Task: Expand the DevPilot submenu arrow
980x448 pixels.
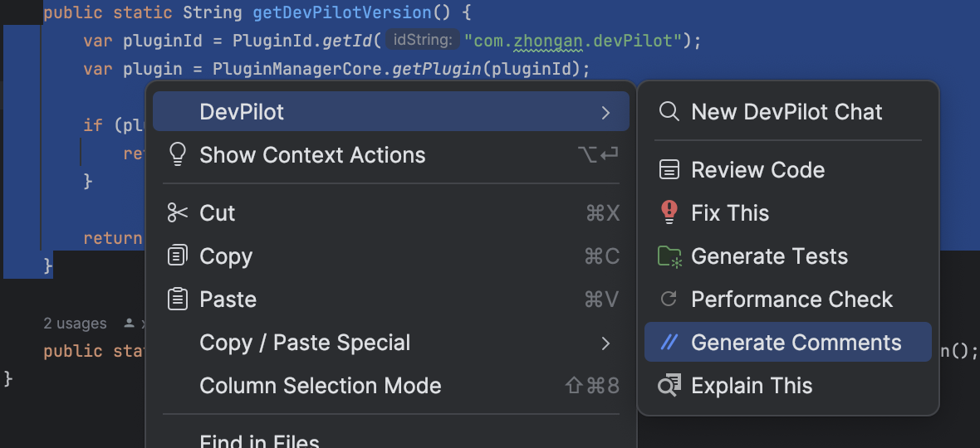Action: click(x=605, y=112)
